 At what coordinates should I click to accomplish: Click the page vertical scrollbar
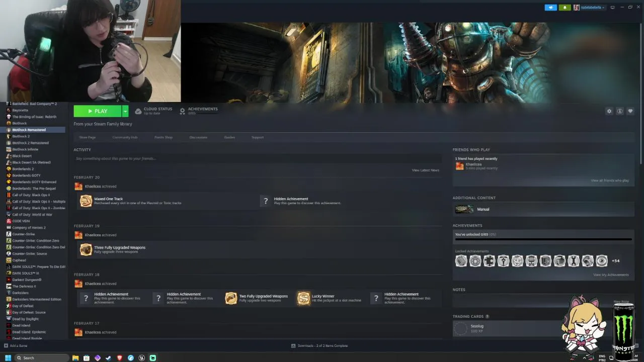[x=641, y=93]
